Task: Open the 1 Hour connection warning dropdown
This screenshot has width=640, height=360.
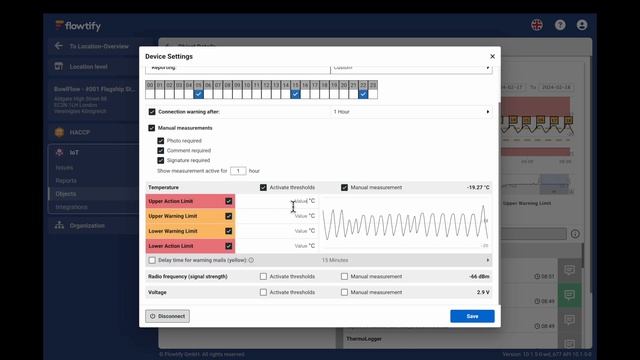Action: pos(411,111)
